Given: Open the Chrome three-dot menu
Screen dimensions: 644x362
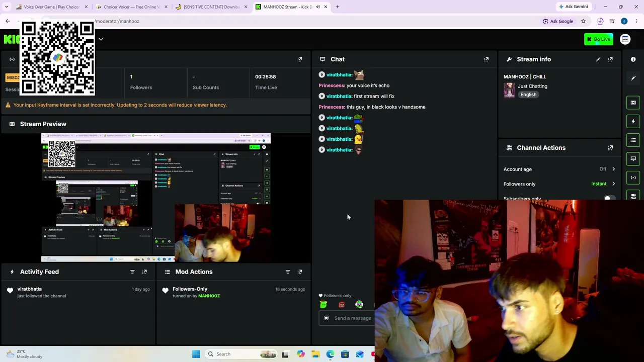Looking at the screenshot, I should [636, 21].
